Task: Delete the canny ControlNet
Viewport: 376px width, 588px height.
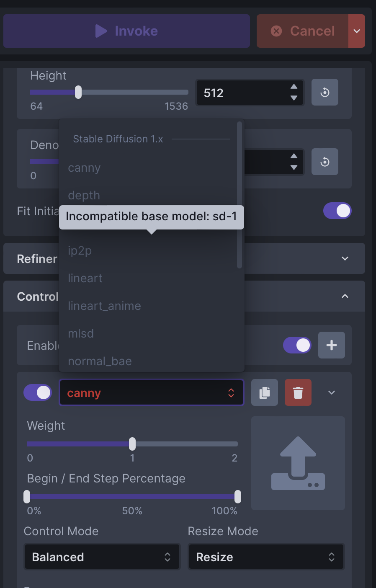Action: (298, 392)
